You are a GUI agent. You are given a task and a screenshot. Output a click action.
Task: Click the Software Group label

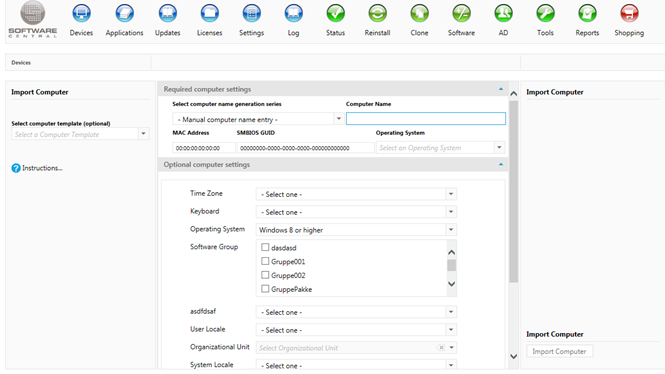click(214, 247)
